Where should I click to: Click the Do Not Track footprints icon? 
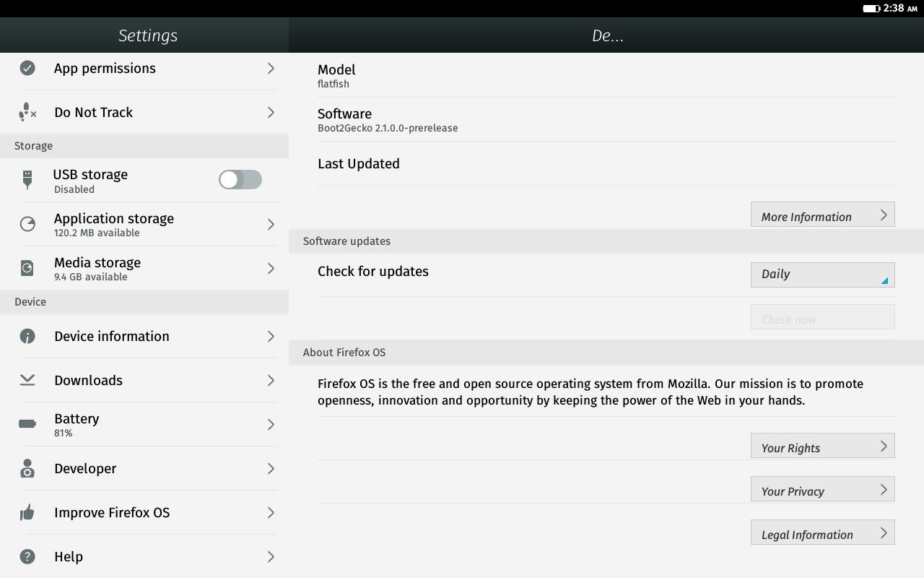pyautogui.click(x=27, y=112)
